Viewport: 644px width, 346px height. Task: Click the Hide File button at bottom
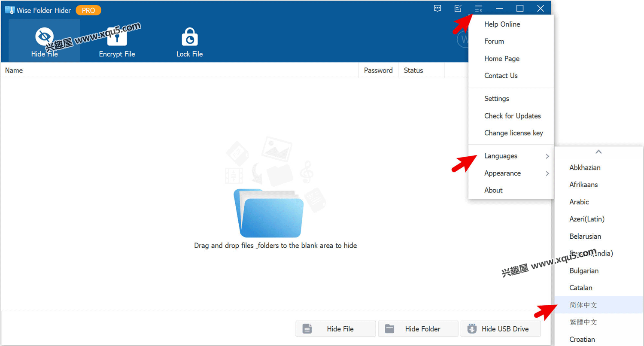click(x=336, y=329)
